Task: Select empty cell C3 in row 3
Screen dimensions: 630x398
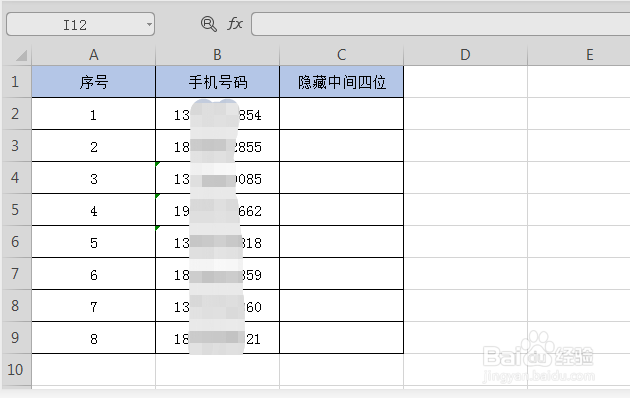Action: 342,146
